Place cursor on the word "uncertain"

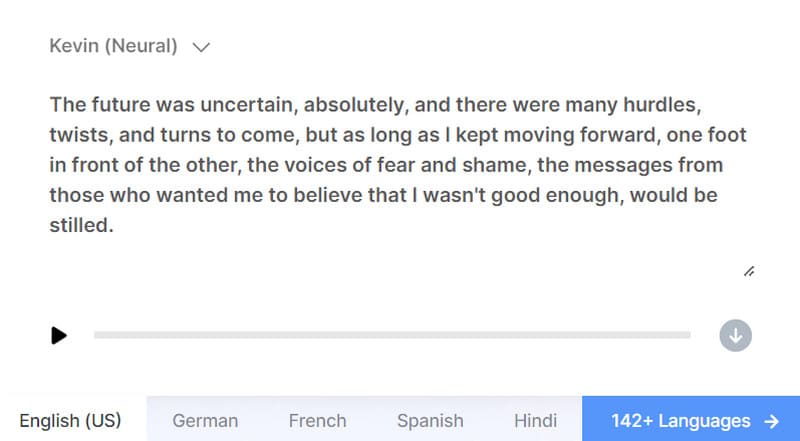244,104
